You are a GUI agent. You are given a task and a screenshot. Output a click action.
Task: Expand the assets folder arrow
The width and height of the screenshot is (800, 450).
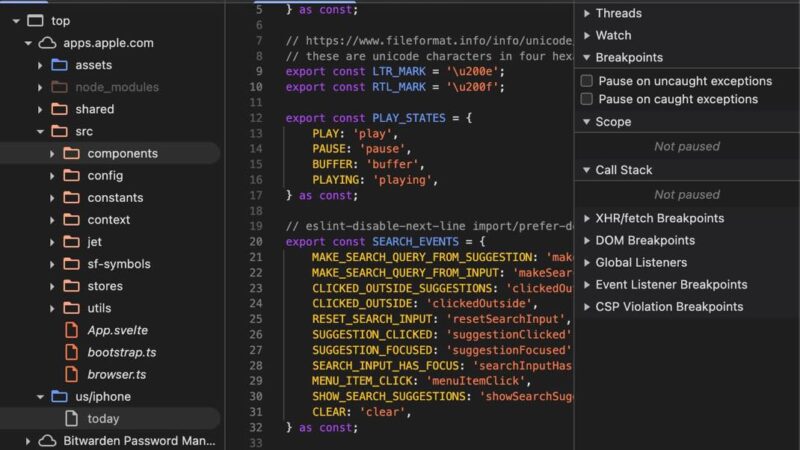pyautogui.click(x=40, y=65)
